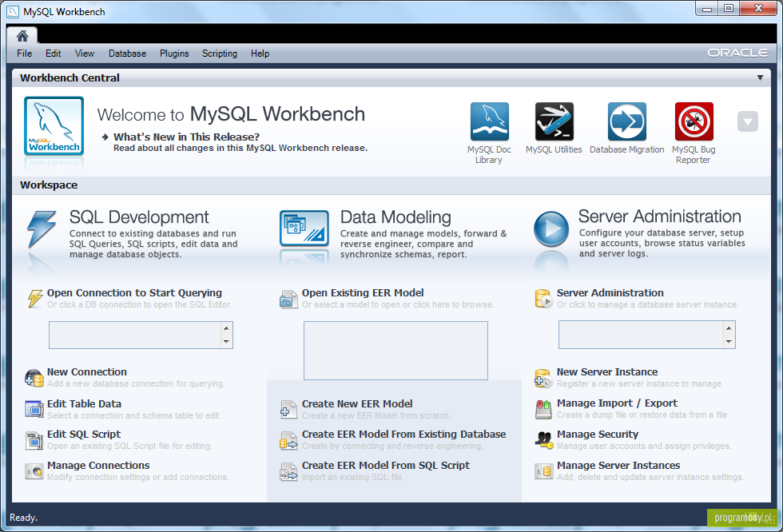Click the New Server Instance icon
Screen dimensions: 783x532
click(543, 378)
